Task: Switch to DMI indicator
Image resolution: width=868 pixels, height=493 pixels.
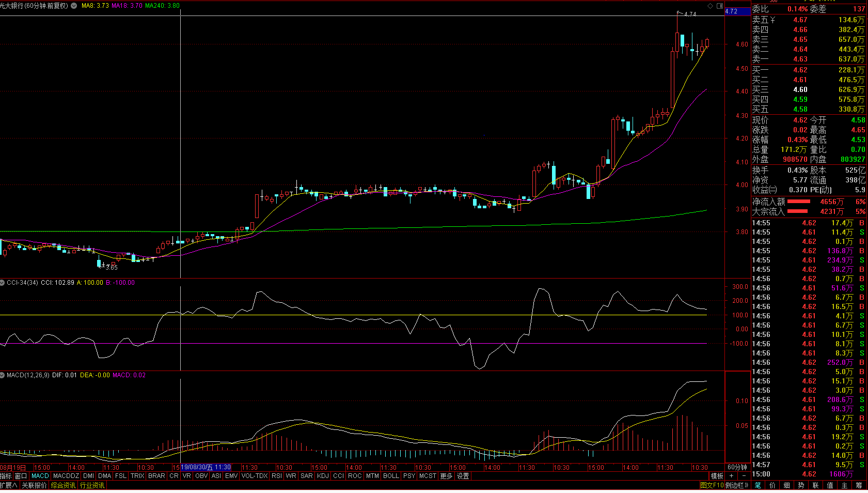Action: click(88, 476)
